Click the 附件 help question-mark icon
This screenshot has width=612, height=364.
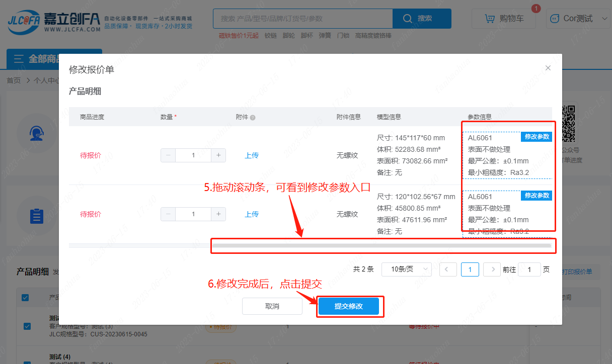point(253,118)
